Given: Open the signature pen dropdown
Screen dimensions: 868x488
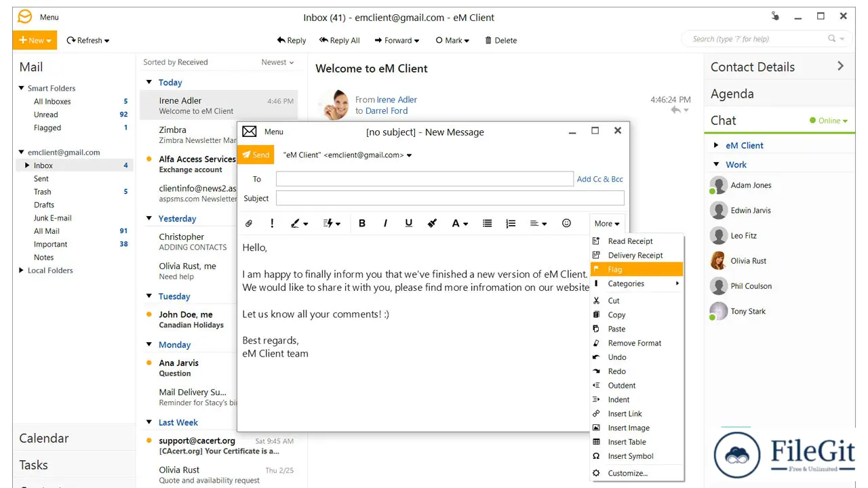Looking at the screenshot, I should tap(299, 223).
